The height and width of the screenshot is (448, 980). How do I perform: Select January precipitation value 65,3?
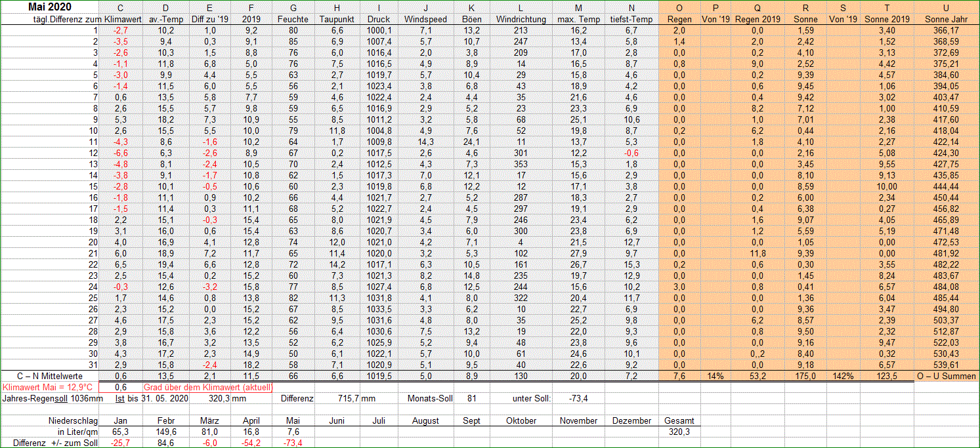pos(121,432)
